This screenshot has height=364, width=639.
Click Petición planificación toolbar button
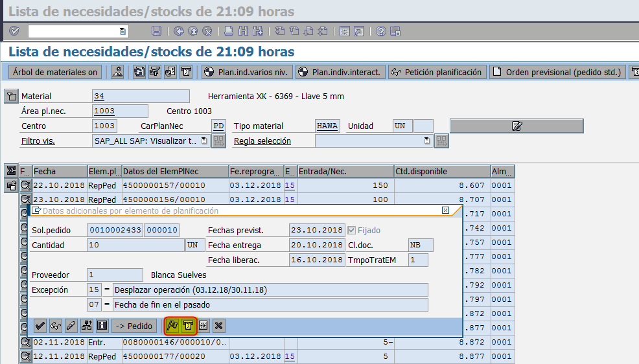(437, 72)
